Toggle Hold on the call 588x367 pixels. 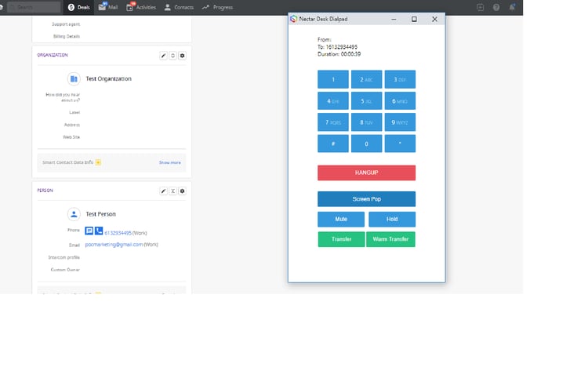coord(392,219)
